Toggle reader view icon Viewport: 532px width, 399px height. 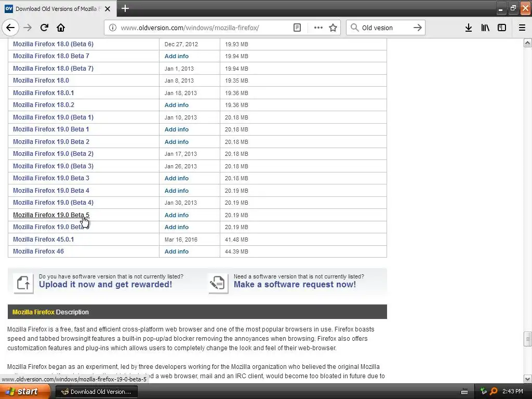point(297,28)
